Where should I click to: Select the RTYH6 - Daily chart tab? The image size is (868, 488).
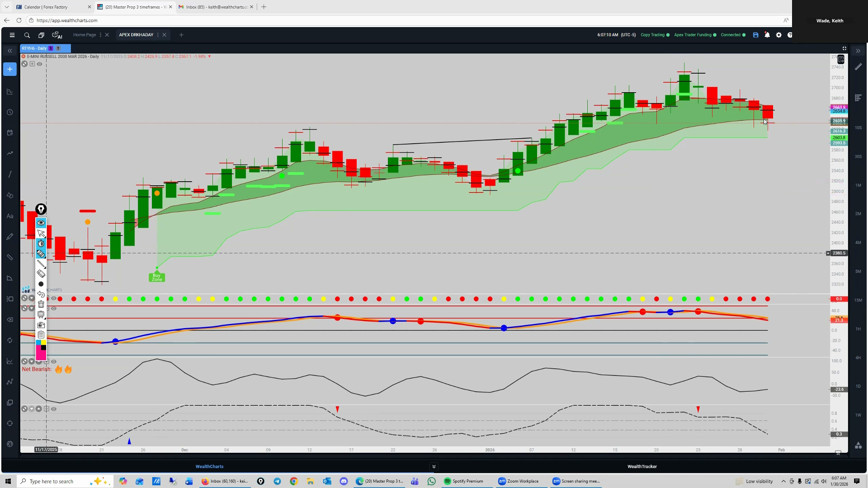tap(34, 48)
